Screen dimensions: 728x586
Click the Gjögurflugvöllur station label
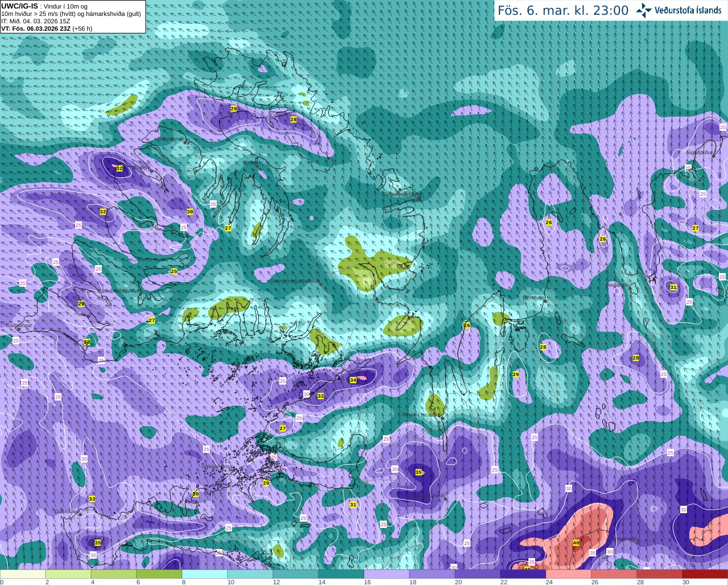click(x=400, y=194)
